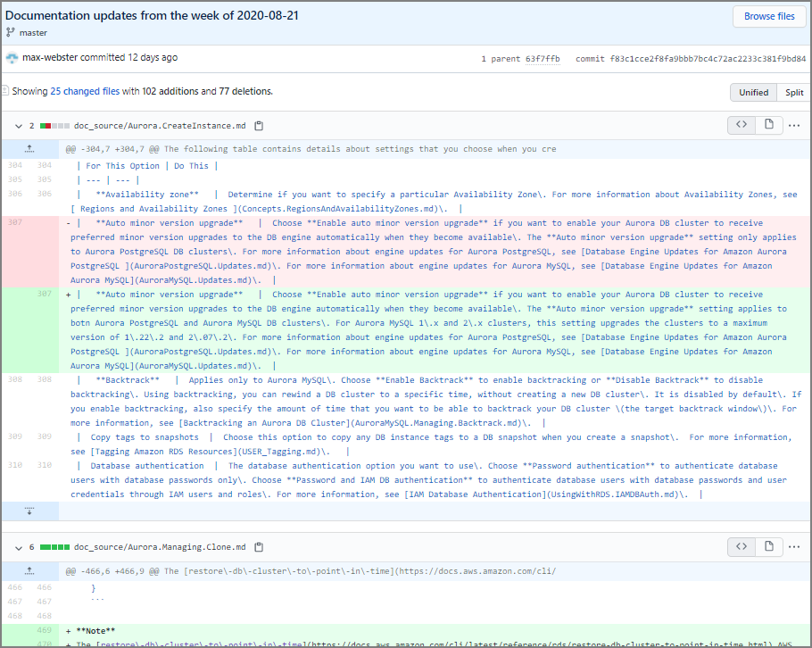
Task: Copy the Aurora.CreateInstance.md file path
Action: (259, 126)
